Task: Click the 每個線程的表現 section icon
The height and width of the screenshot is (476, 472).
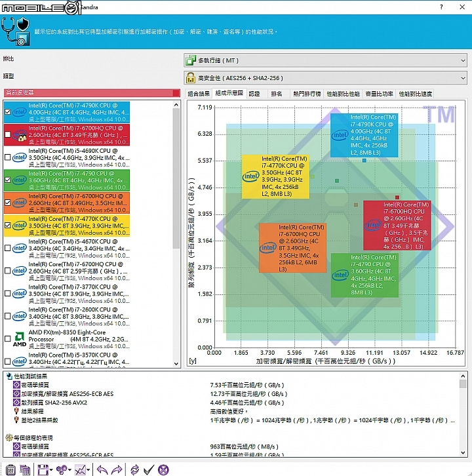Action: 9,438
